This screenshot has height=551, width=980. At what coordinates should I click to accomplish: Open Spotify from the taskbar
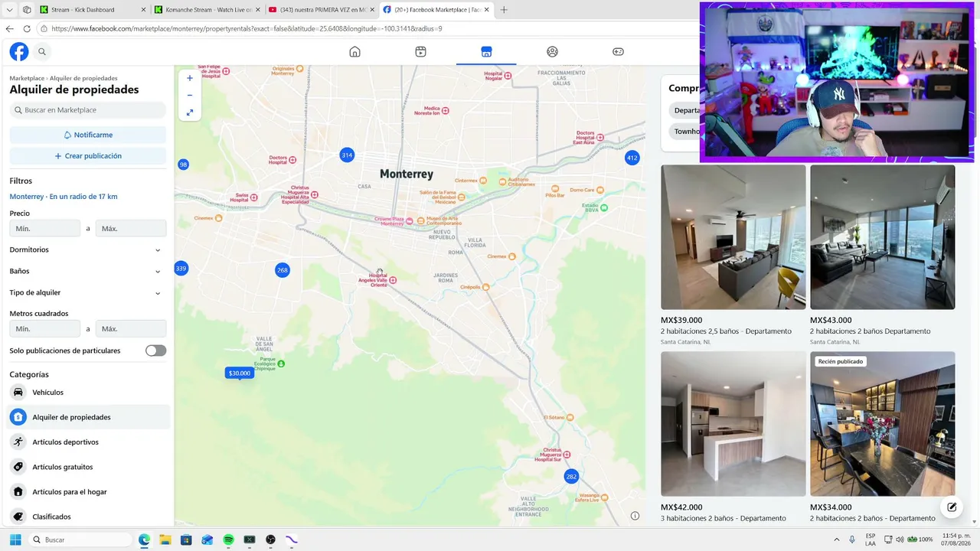[228, 540]
